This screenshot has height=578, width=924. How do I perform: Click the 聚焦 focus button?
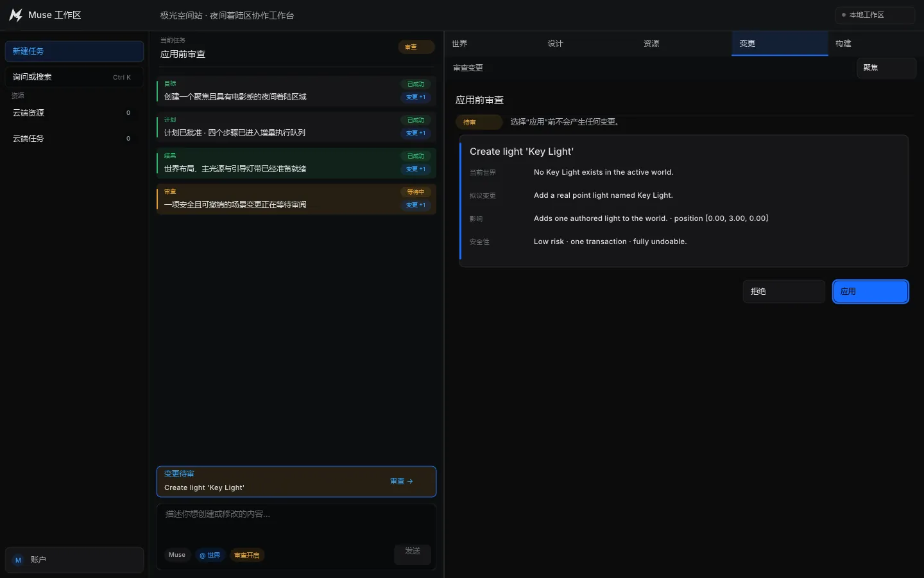[887, 68]
